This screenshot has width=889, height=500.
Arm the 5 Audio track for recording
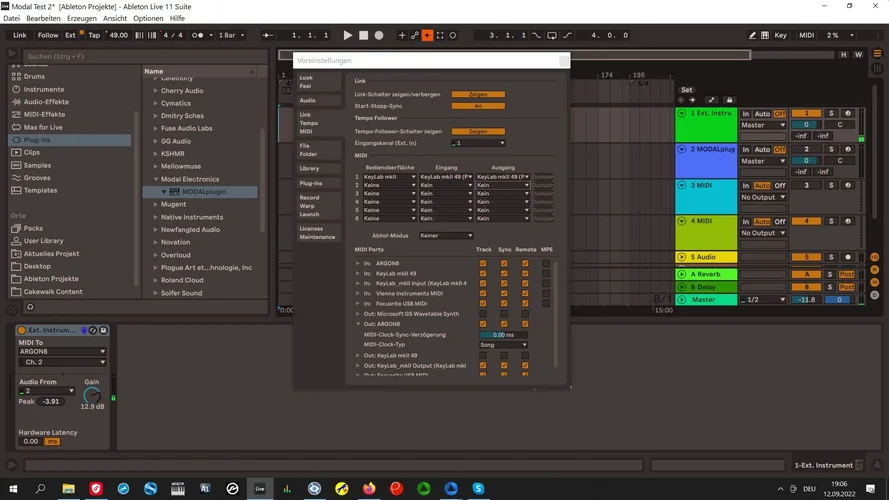coord(848,257)
